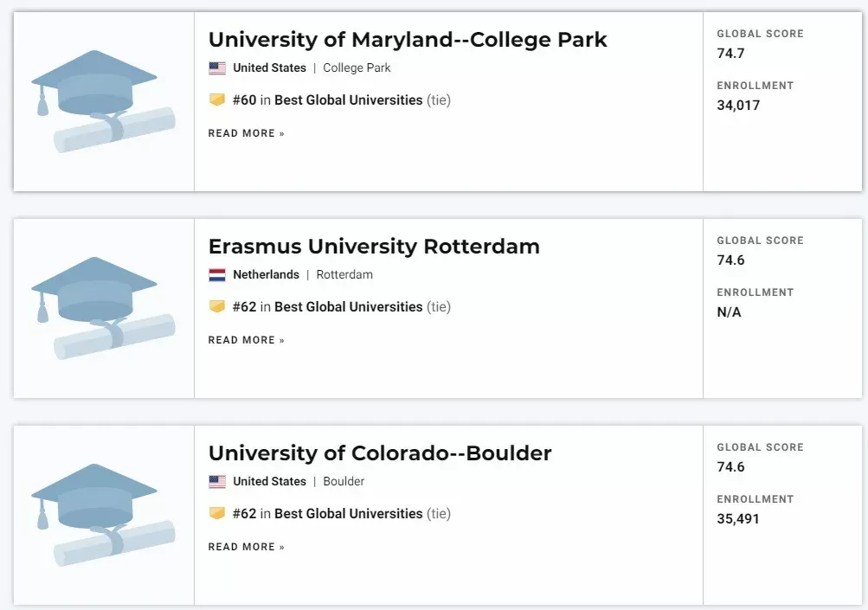Click the Netherlands flag icon
The height and width of the screenshot is (610, 868).
[x=217, y=274]
